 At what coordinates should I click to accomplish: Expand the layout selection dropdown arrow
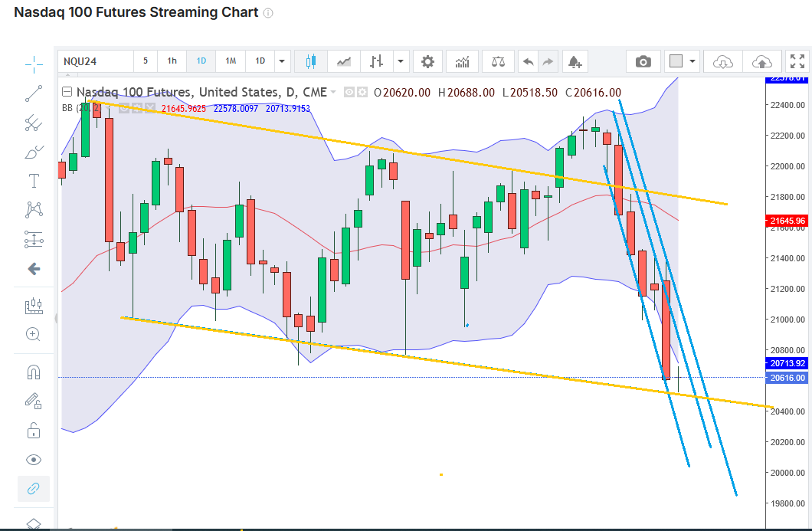[692, 61]
